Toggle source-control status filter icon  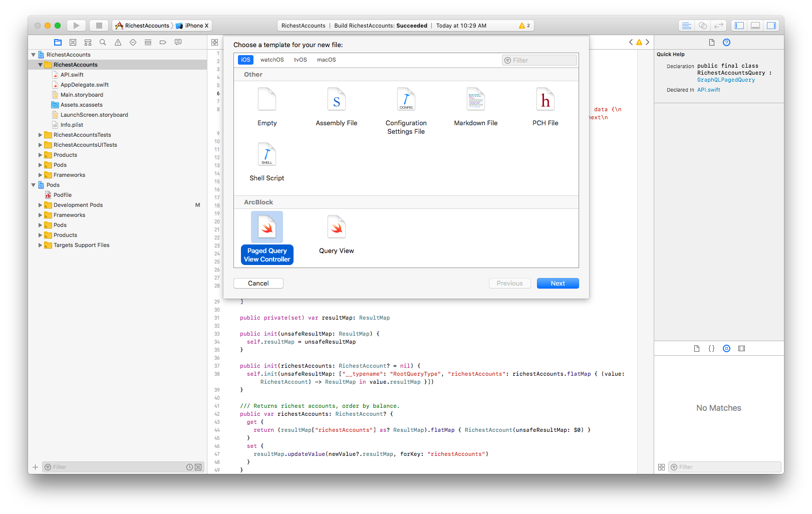coord(198,467)
